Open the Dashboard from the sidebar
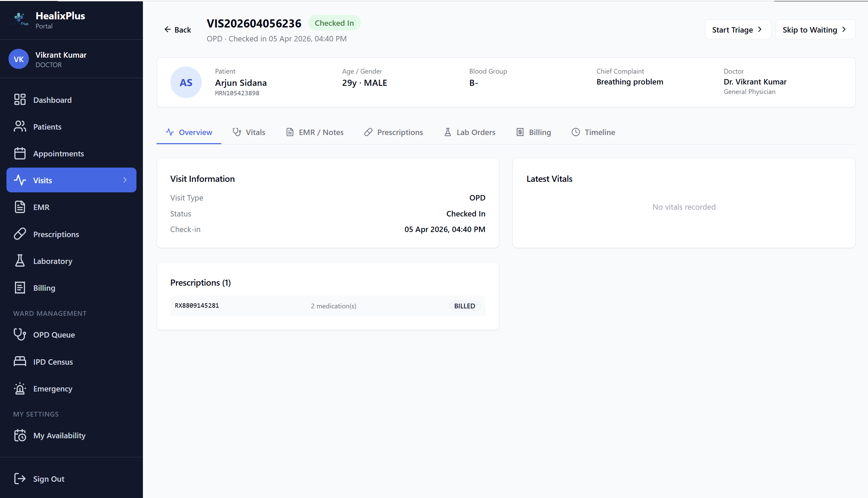Image resolution: width=868 pixels, height=498 pixels. click(x=19, y=99)
